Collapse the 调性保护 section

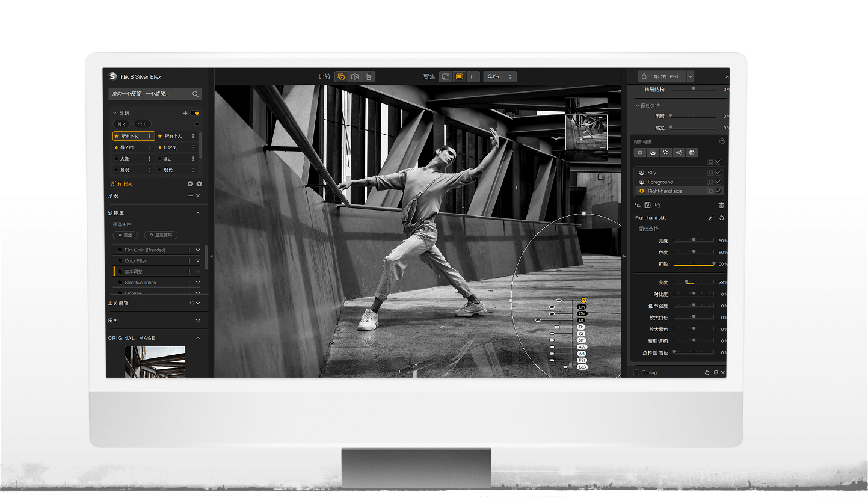tap(638, 106)
